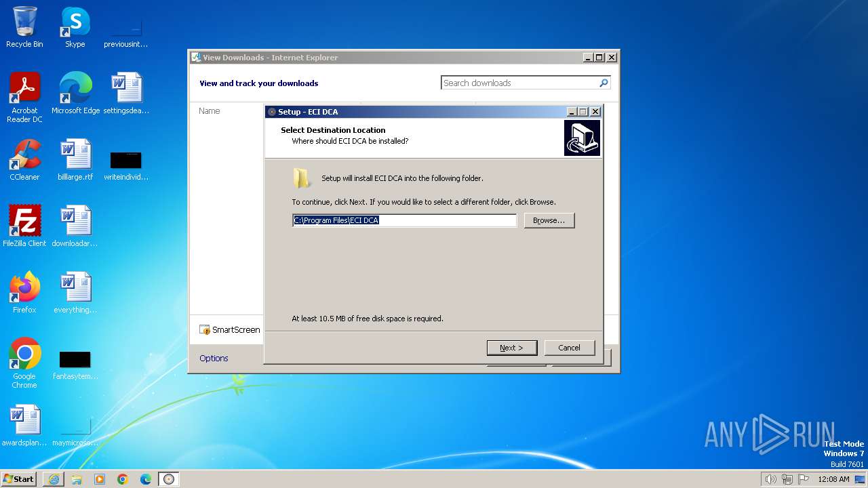Click the taskbar clock showing 12:08 AM
868x488 pixels.
coord(833,479)
